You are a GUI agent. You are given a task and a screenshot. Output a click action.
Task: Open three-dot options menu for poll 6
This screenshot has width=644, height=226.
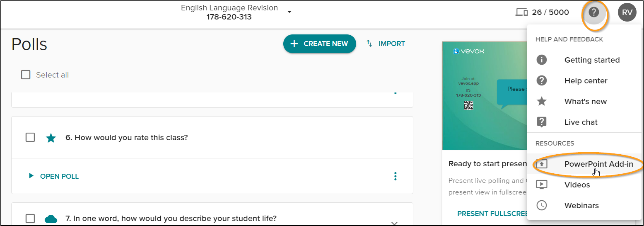pyautogui.click(x=396, y=176)
